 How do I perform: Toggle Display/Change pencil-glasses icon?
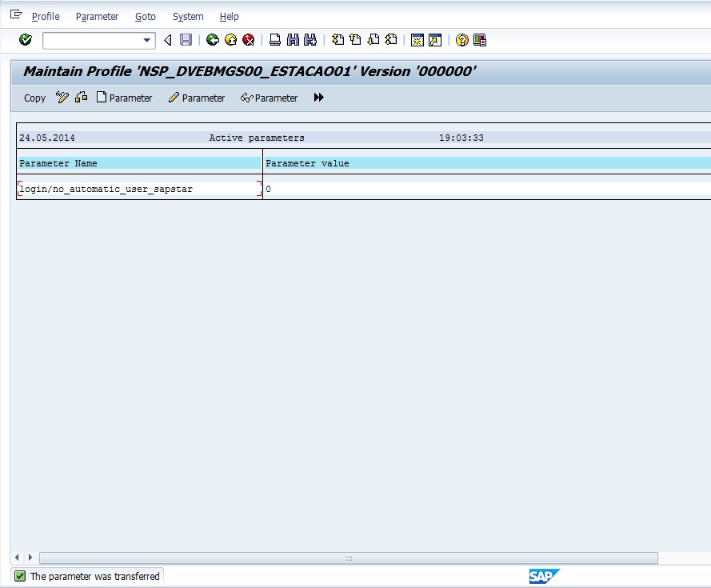pyautogui.click(x=63, y=98)
